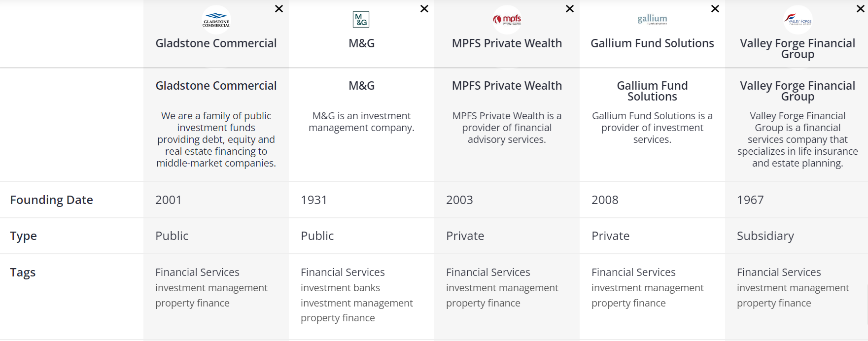This screenshot has height=341, width=868.
Task: Click the Gallium Fund Solutions logo
Action: pos(652,20)
